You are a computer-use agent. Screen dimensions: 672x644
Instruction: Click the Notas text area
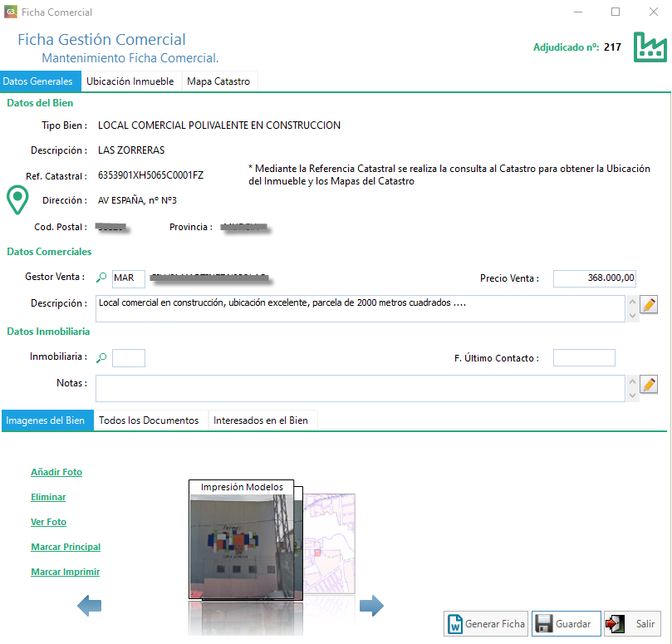(x=360, y=388)
